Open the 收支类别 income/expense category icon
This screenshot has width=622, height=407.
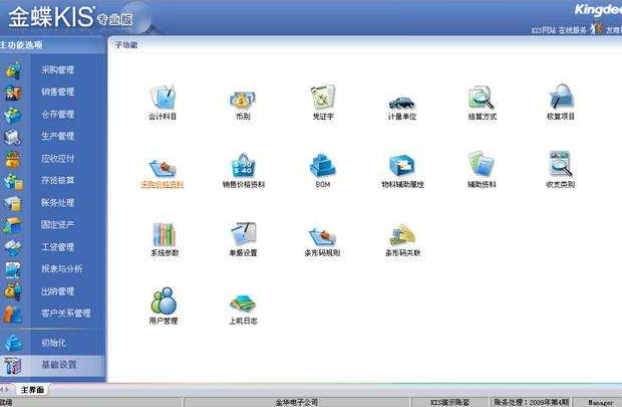click(561, 169)
